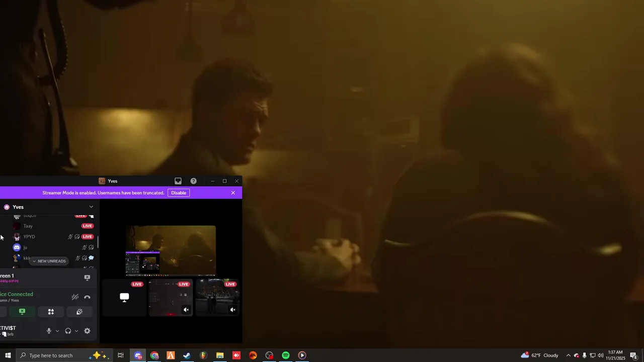Open File Explorer from the taskbar
The image size is (644, 362).
[220, 355]
